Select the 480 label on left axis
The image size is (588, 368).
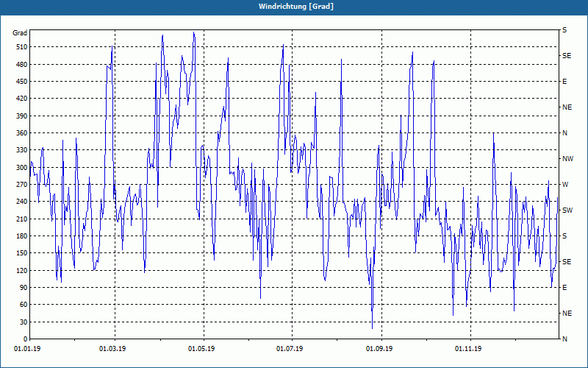pos(21,64)
